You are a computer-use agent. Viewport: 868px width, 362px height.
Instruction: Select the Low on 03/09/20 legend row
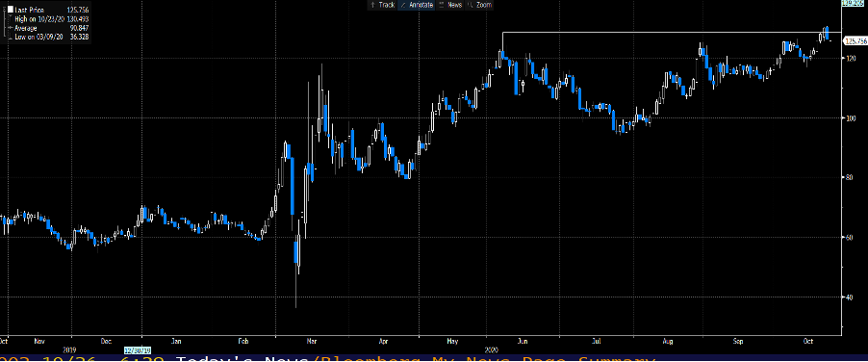click(51, 37)
